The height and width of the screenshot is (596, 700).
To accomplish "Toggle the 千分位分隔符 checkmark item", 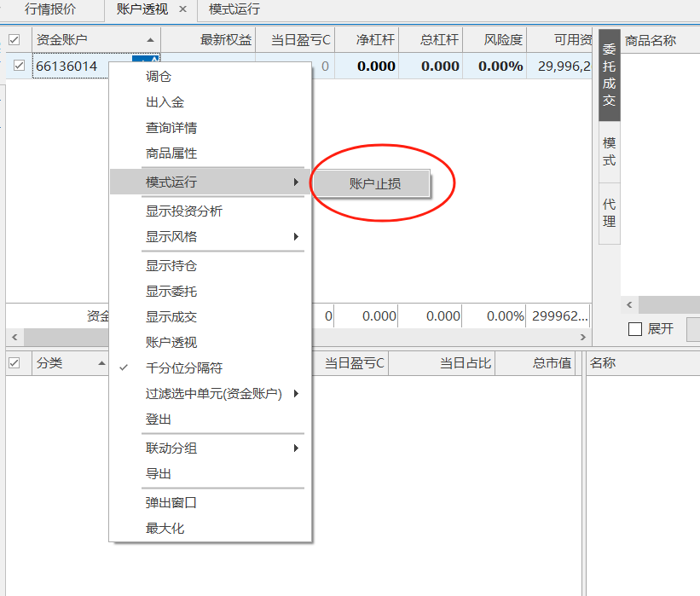I will (184, 367).
